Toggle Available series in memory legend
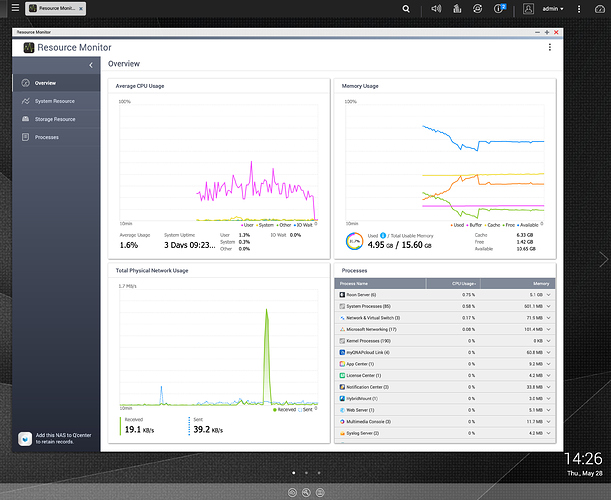The image size is (611, 500). (528, 225)
